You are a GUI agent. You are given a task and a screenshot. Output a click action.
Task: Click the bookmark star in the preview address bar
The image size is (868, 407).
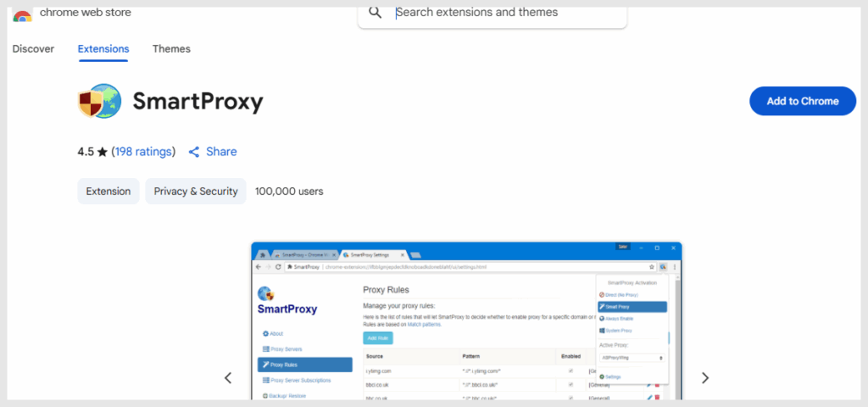651,266
